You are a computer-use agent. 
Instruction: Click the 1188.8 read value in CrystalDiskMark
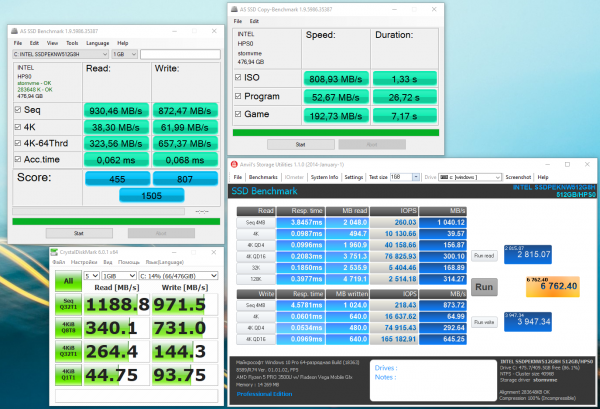(117, 305)
